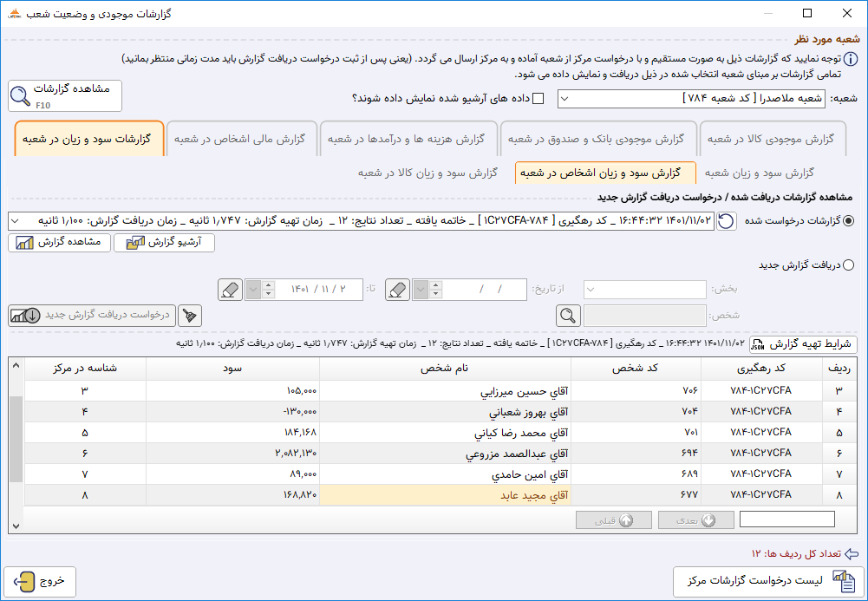Click the magnifier 'مشاهده گزارشات' F10 button

65,95
